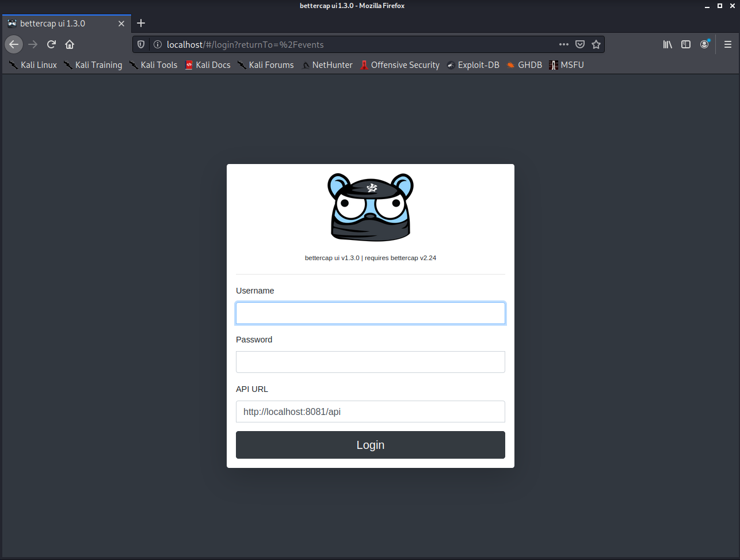Close the Firefox window
This screenshot has height=560, width=740.
pyautogui.click(x=732, y=6)
